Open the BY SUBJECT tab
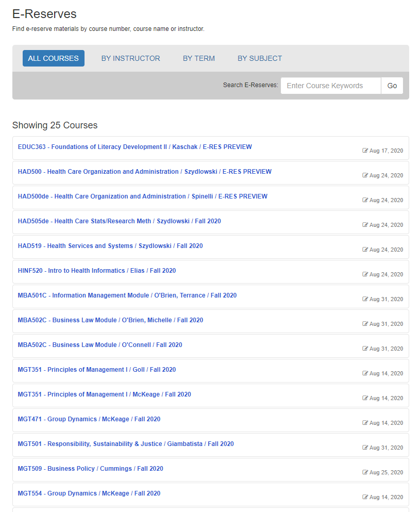The width and height of the screenshot is (420, 512). click(x=259, y=58)
